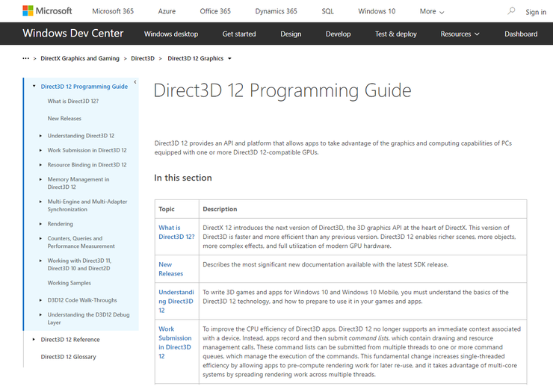This screenshot has width=553, height=392.
Task: Go to the Dashboard menu item
Action: point(521,34)
